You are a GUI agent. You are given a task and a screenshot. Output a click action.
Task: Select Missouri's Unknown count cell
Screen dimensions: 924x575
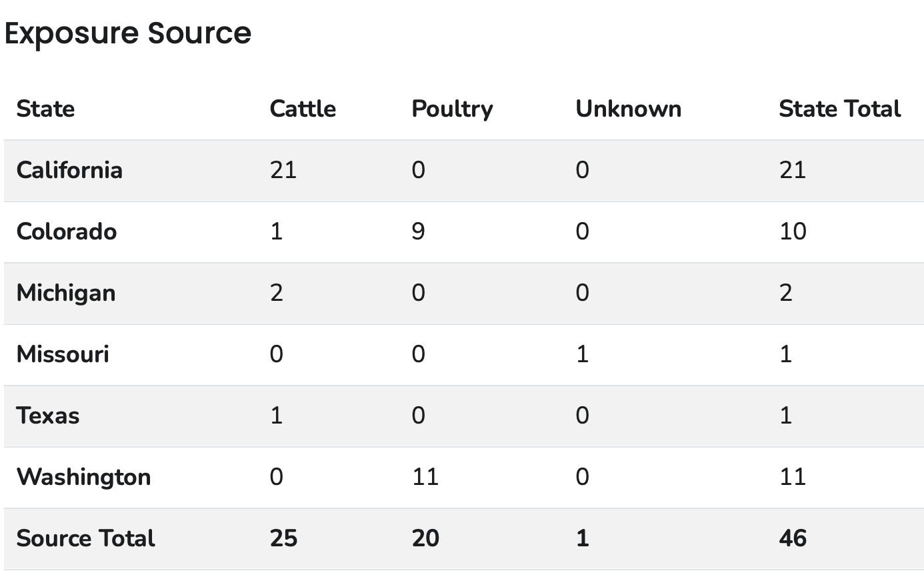pos(582,354)
